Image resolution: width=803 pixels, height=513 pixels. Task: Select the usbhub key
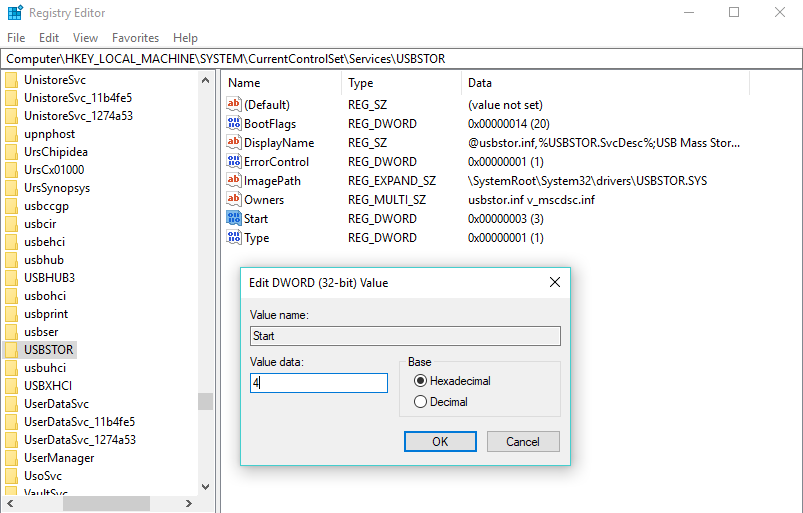coord(44,260)
